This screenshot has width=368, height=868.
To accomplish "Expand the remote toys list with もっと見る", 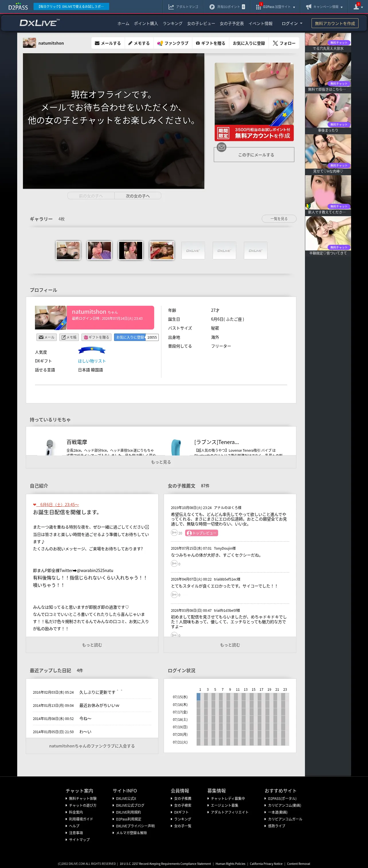I will coord(161,462).
